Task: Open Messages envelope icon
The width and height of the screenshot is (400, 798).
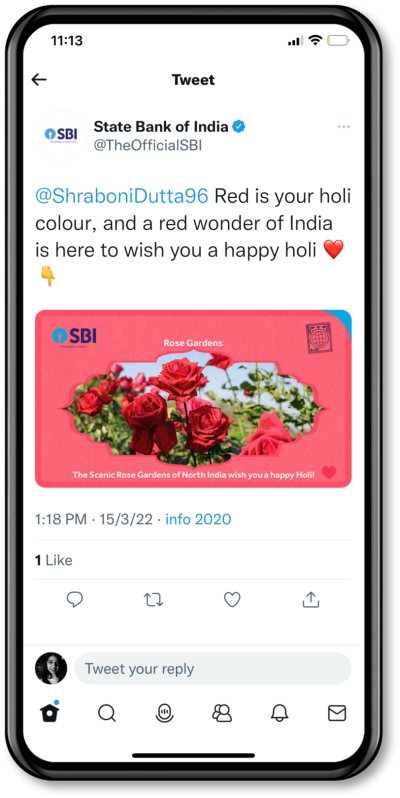Action: click(x=337, y=713)
